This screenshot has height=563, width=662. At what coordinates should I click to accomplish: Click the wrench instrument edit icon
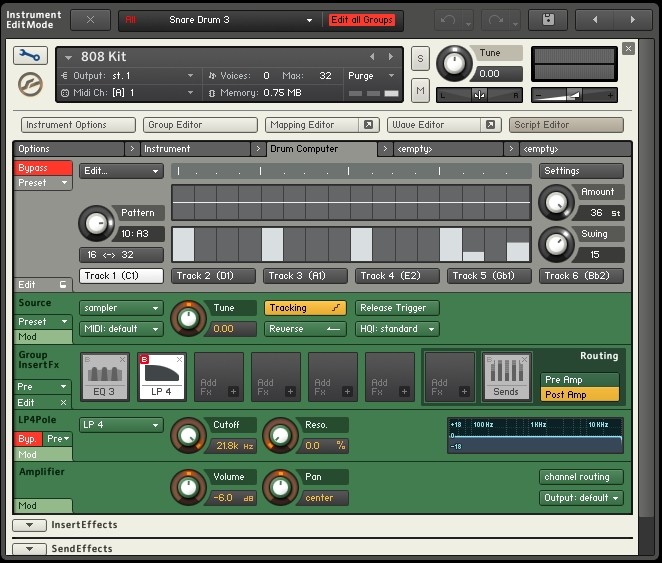30,56
